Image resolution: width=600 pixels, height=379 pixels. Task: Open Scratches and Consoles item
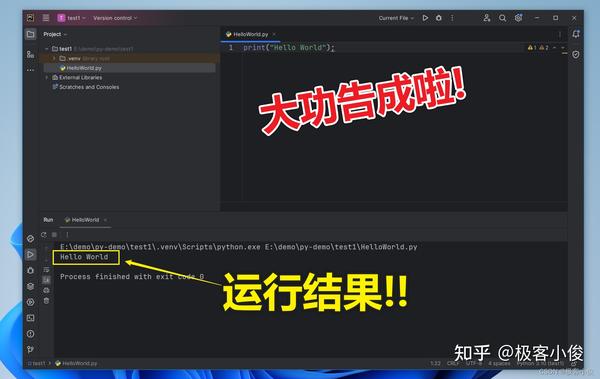(x=89, y=87)
